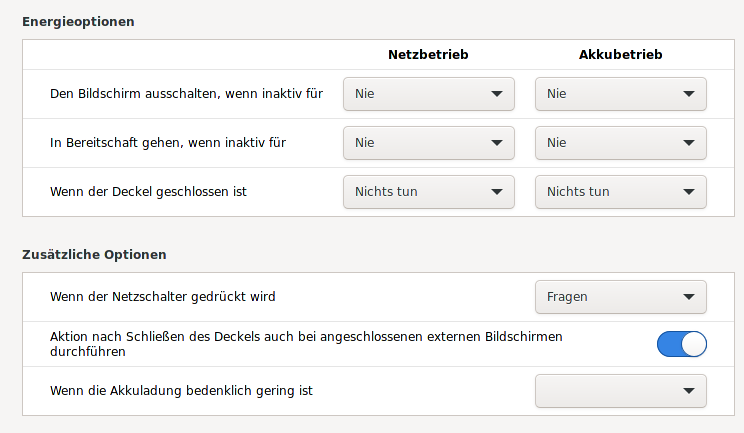Click 'Wenn der Netzschalter gedrückt wird' label
Screen dimensions: 744x433
click(162, 297)
